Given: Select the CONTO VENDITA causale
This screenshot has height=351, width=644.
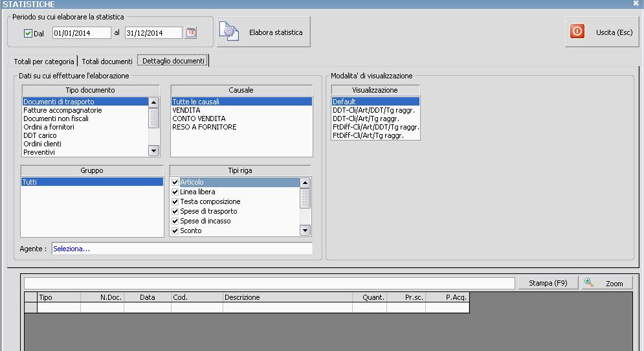Looking at the screenshot, I should click(x=241, y=119).
